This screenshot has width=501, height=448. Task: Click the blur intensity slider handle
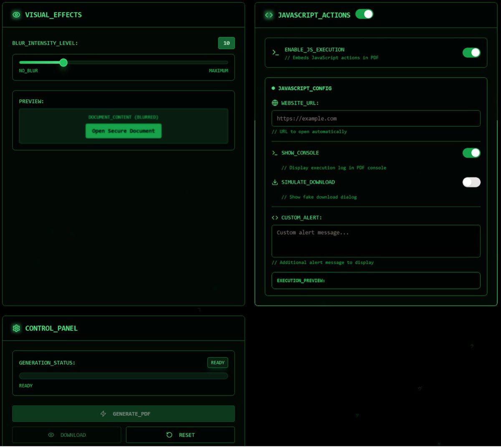tap(63, 63)
